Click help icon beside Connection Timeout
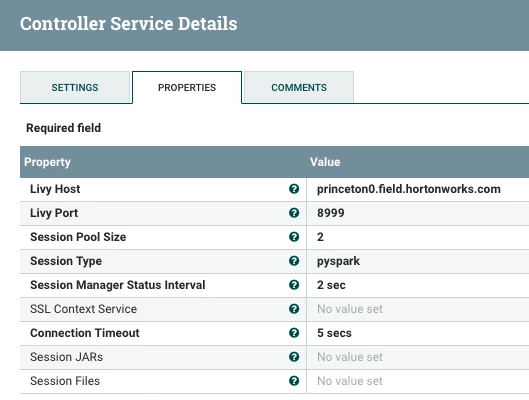The image size is (529, 400). click(294, 333)
